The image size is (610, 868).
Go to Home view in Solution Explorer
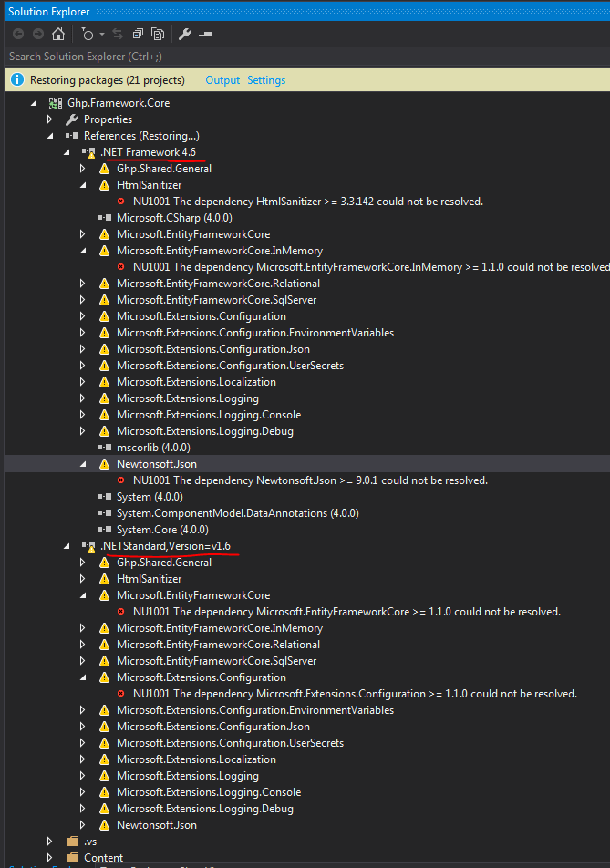tap(58, 35)
